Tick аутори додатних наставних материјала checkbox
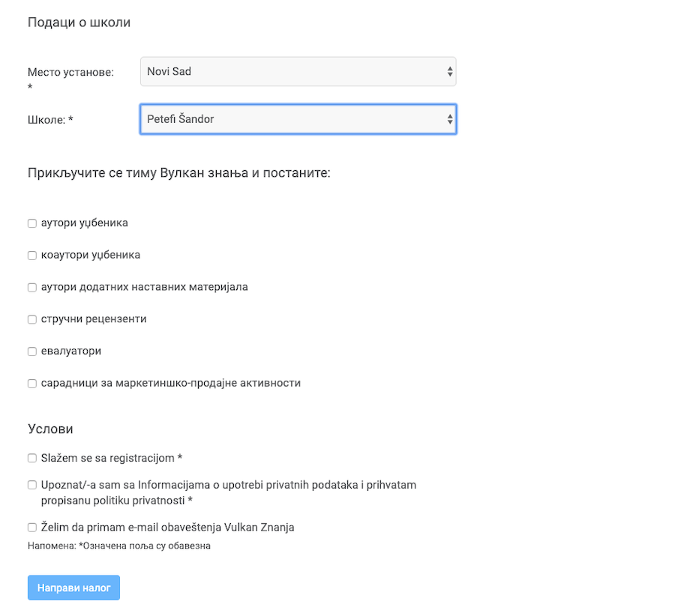Image resolution: width=675 pixels, height=616 pixels. [31, 287]
